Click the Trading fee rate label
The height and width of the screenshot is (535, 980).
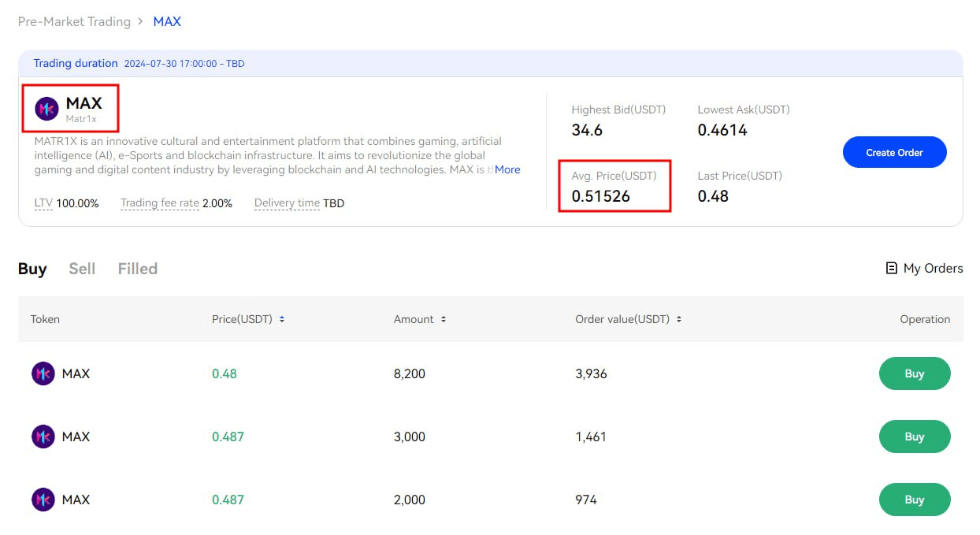click(160, 203)
